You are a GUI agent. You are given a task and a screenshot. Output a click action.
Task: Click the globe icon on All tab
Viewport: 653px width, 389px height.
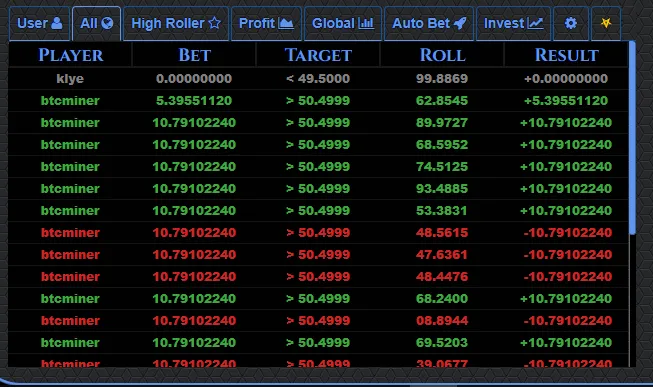coord(107,23)
